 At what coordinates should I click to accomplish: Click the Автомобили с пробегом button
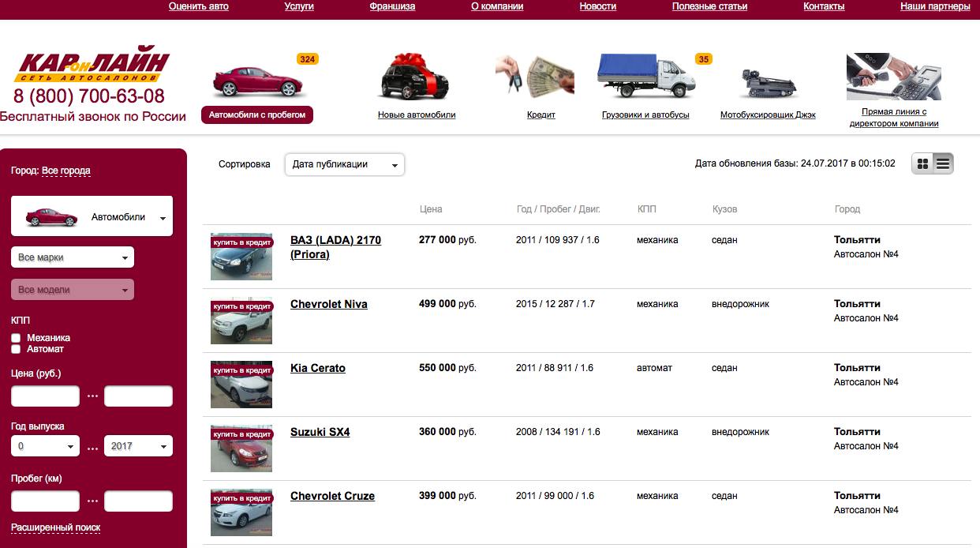[257, 114]
